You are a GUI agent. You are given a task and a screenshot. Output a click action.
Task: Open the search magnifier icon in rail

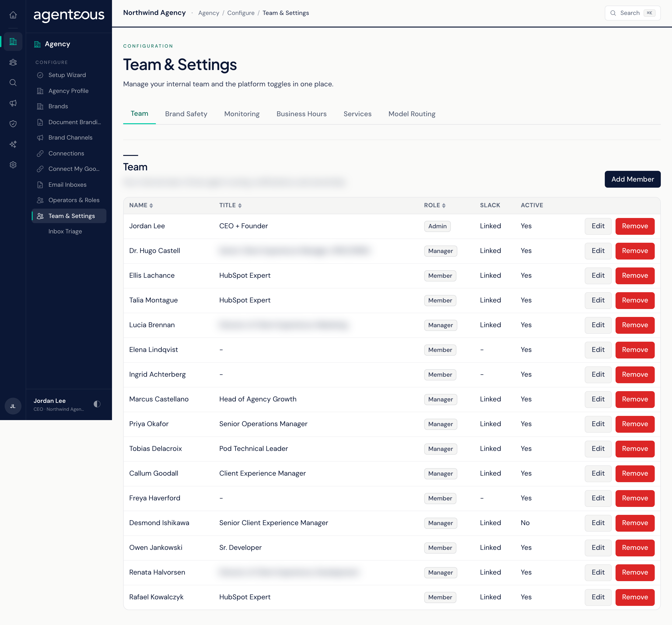(x=13, y=82)
